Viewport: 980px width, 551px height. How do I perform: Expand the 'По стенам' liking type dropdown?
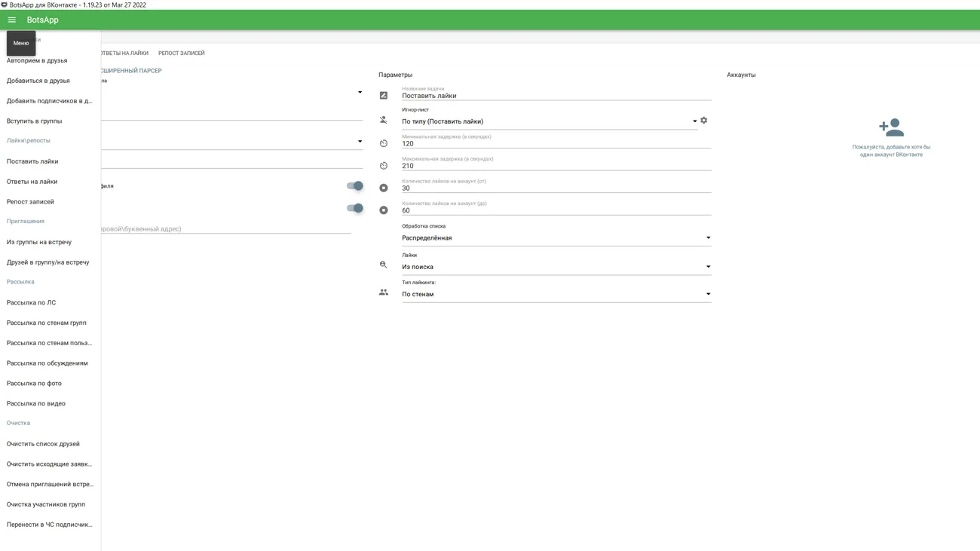[556, 295]
